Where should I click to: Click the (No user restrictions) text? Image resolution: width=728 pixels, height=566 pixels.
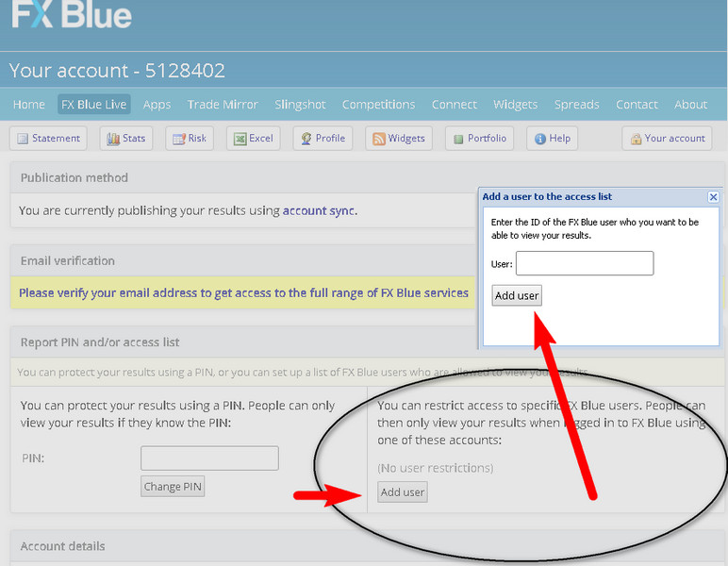click(436, 468)
